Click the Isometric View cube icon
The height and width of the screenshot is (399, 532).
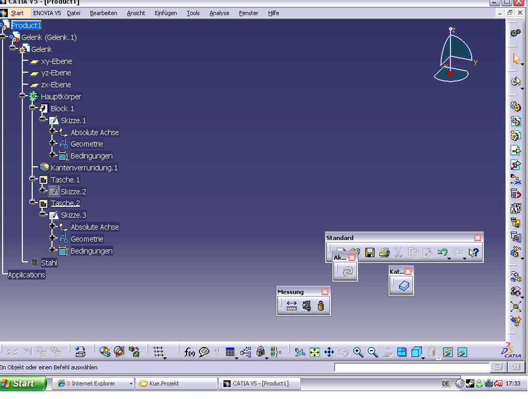[x=416, y=352]
